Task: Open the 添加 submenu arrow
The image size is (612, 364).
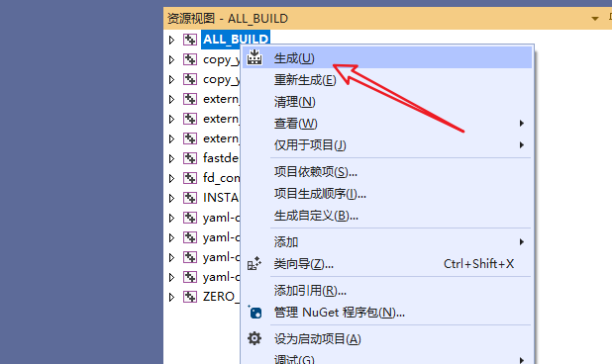Action: coord(522,242)
